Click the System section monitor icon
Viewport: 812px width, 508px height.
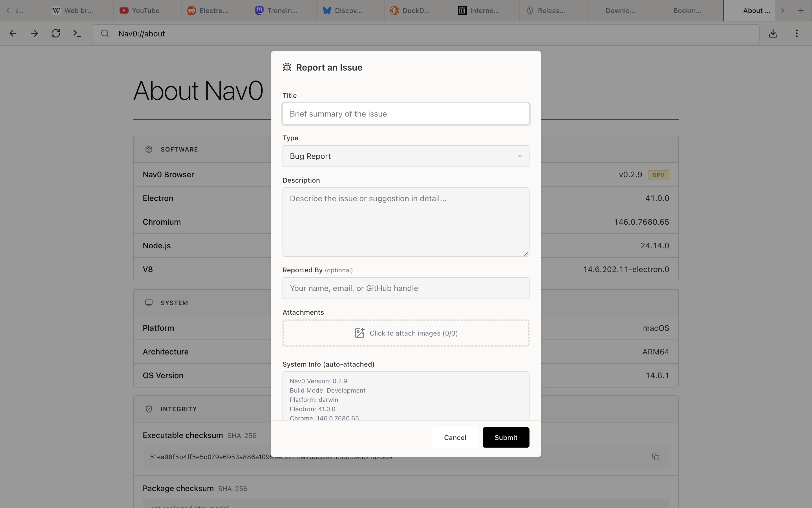(x=149, y=303)
